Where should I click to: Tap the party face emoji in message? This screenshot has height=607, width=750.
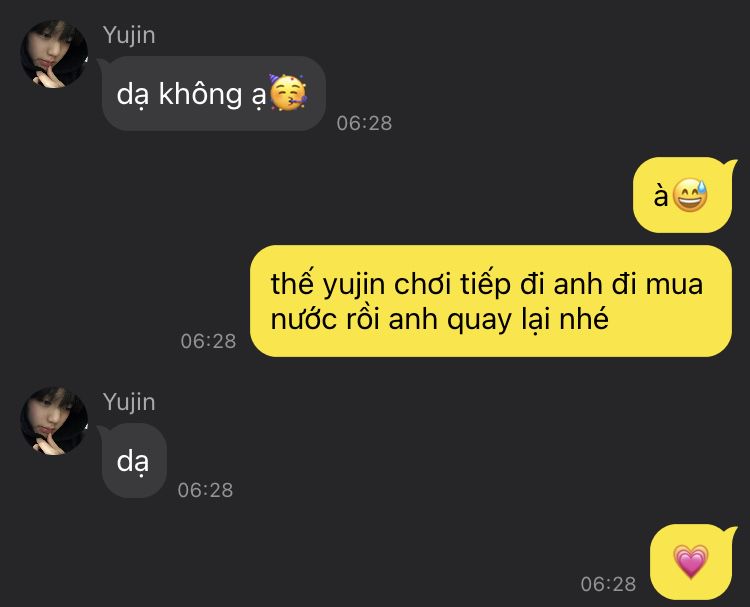288,93
